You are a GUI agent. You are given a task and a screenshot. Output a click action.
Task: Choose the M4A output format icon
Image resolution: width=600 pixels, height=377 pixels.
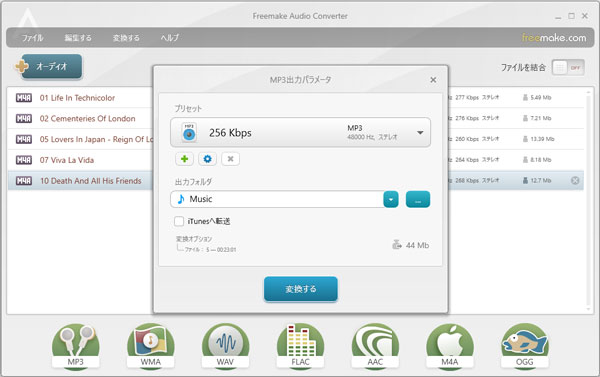click(x=450, y=346)
